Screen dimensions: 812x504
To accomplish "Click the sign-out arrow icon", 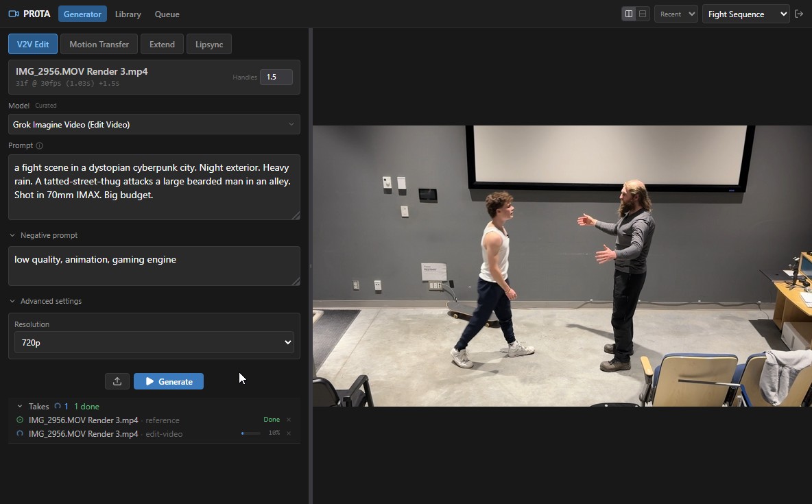I will (800, 14).
